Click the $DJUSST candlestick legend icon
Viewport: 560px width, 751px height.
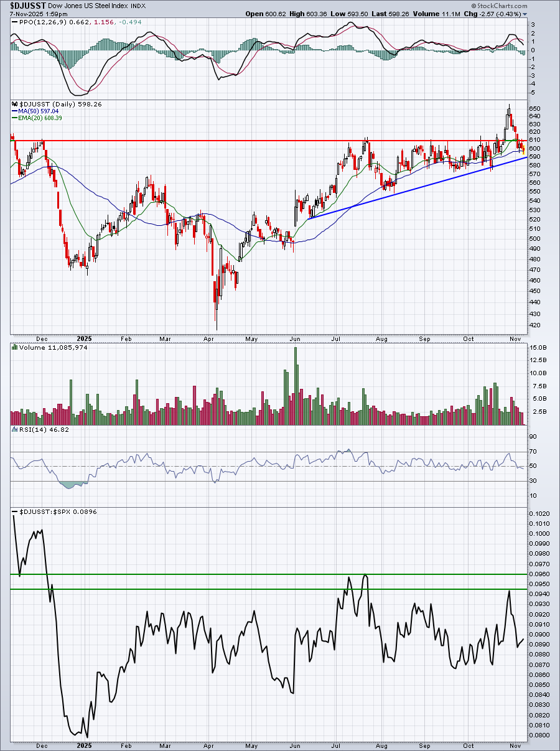point(13,105)
